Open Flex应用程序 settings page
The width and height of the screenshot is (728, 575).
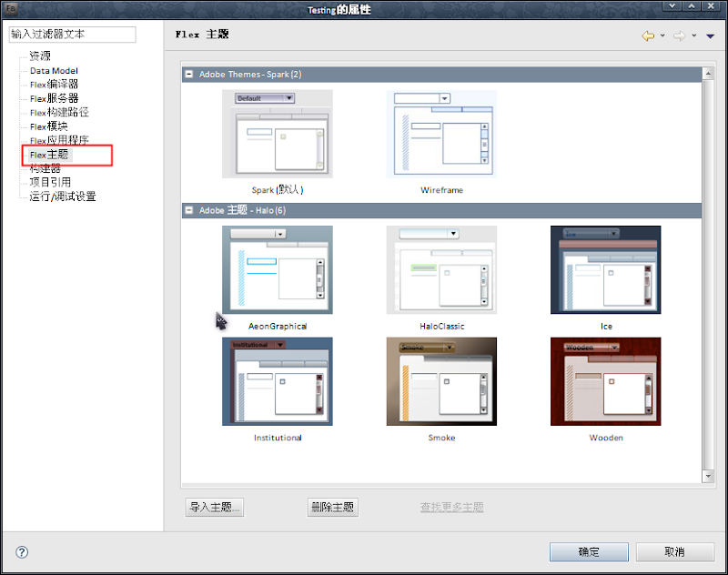point(59,140)
